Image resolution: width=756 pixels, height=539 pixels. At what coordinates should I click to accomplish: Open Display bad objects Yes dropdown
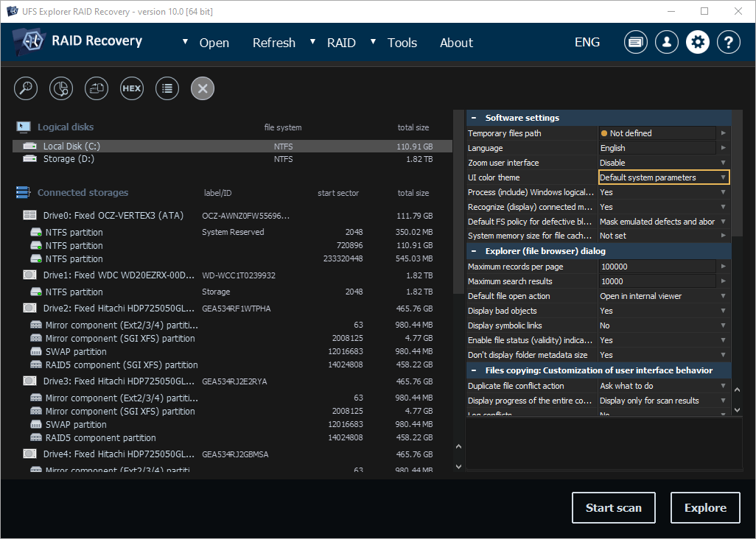pyautogui.click(x=664, y=311)
